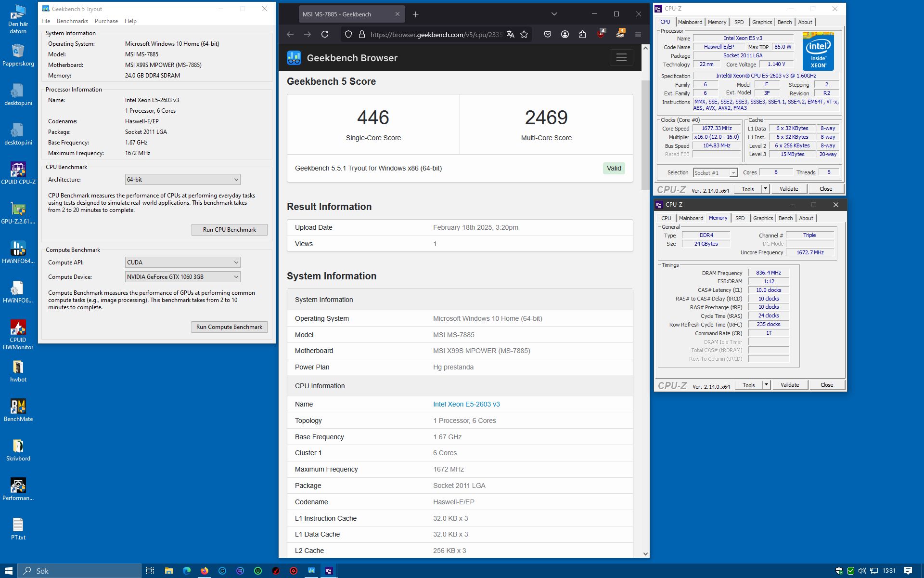Click Validate in upper CPU-Z window
This screenshot has width=924, height=578.
coord(789,189)
